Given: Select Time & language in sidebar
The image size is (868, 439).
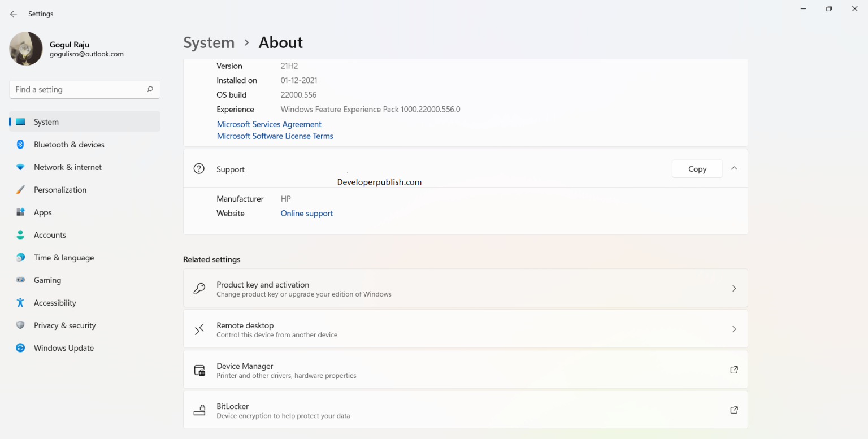Looking at the screenshot, I should click(64, 258).
